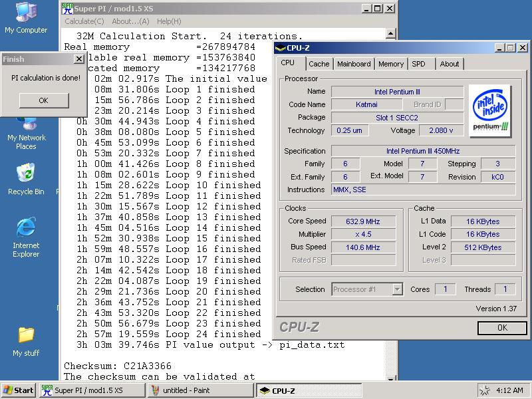Click the system tray icon beside the clock
This screenshot has width=532, height=399.
[485, 390]
